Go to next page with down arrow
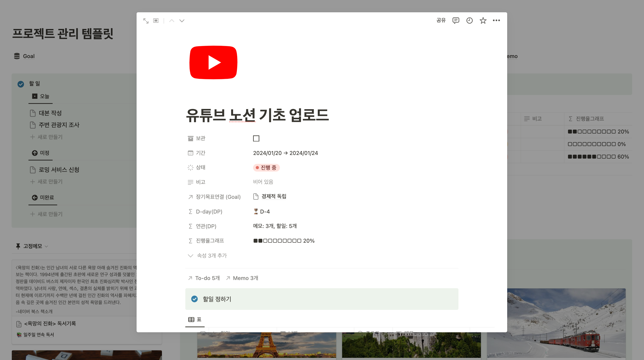The width and height of the screenshot is (644, 360). coord(182,21)
